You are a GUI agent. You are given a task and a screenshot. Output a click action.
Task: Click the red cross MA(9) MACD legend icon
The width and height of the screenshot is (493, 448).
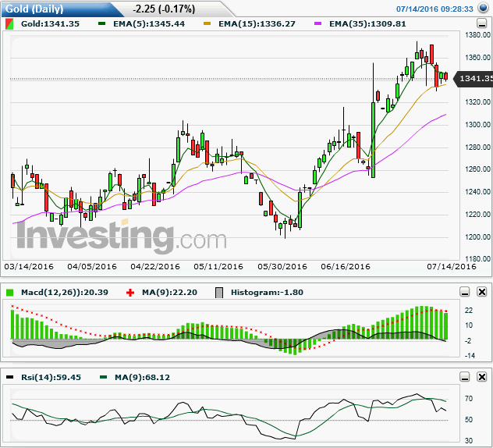130,293
